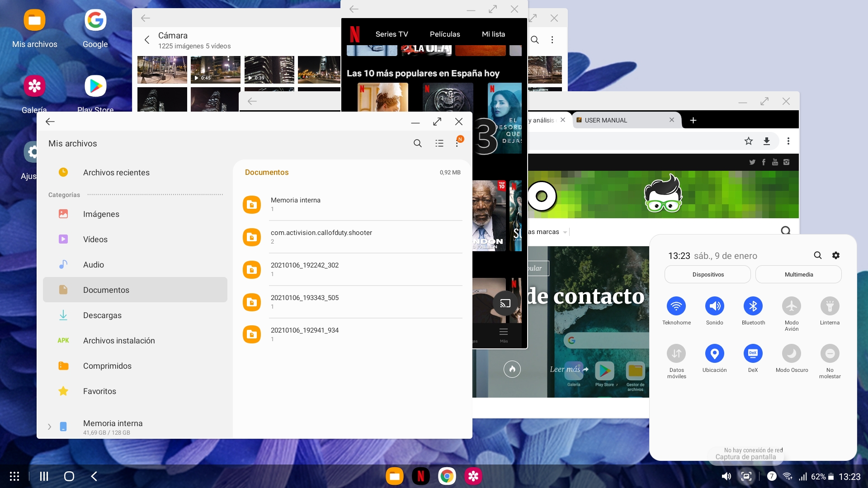Search in quick settings panel
868x488 pixels.
(818, 255)
